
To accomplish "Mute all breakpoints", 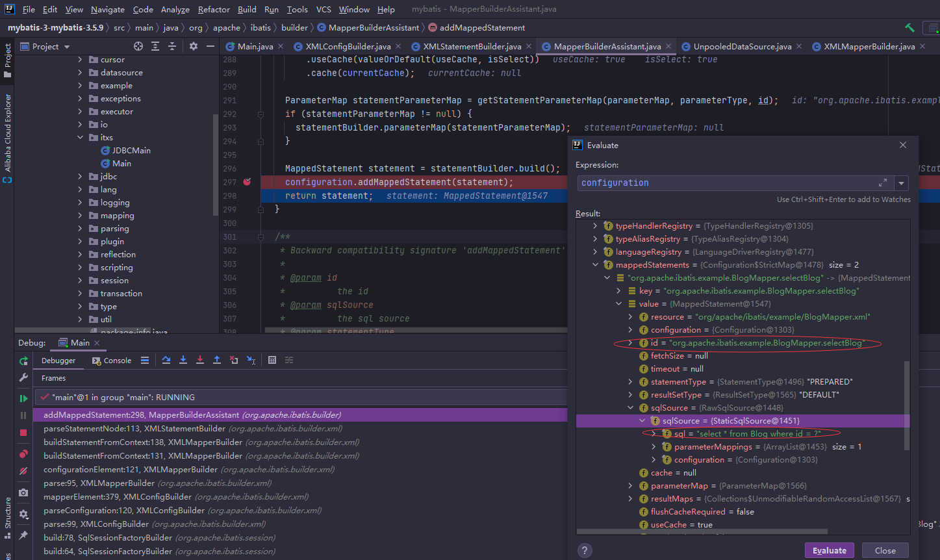I will coord(23,471).
